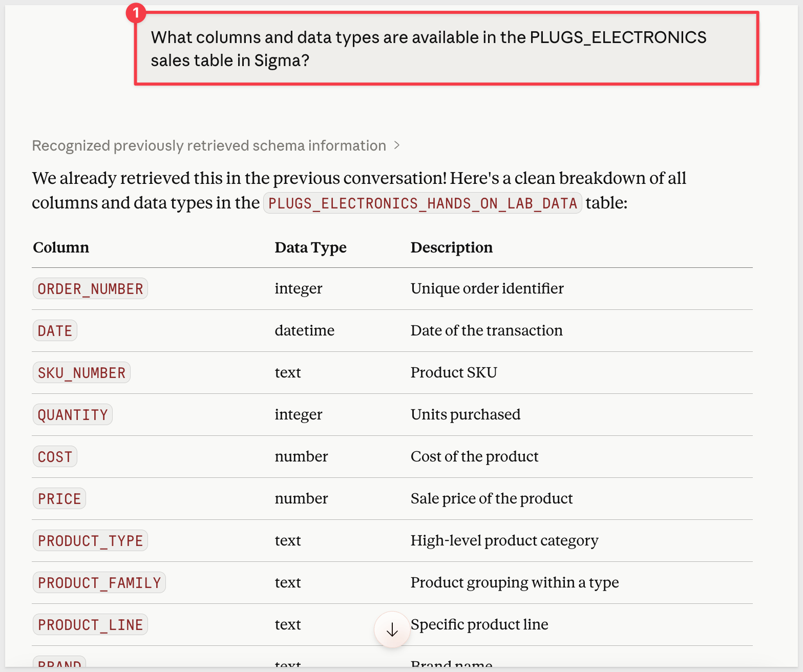Click the COST column tag
This screenshot has width=803, height=672.
[55, 457]
